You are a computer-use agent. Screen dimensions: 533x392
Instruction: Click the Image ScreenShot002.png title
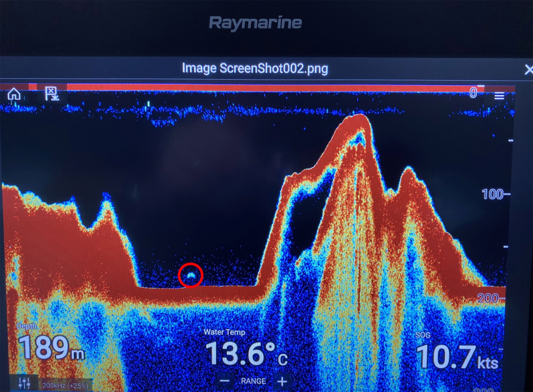(255, 68)
